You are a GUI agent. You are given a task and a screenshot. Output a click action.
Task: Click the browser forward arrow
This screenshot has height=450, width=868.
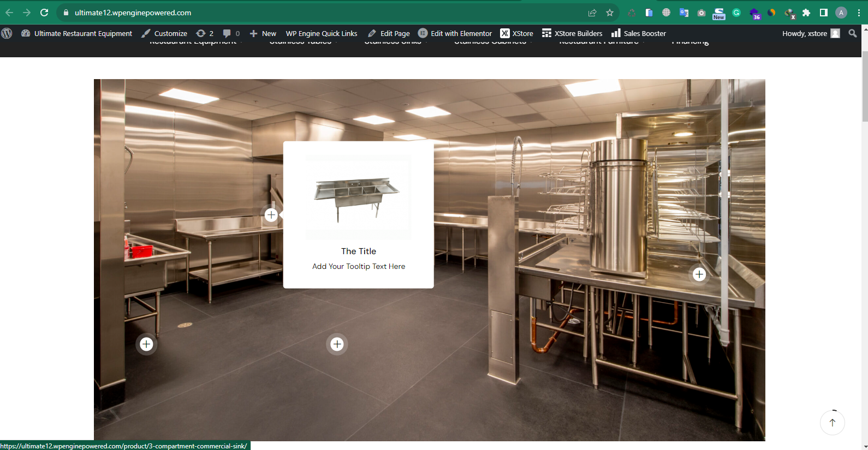[27, 13]
